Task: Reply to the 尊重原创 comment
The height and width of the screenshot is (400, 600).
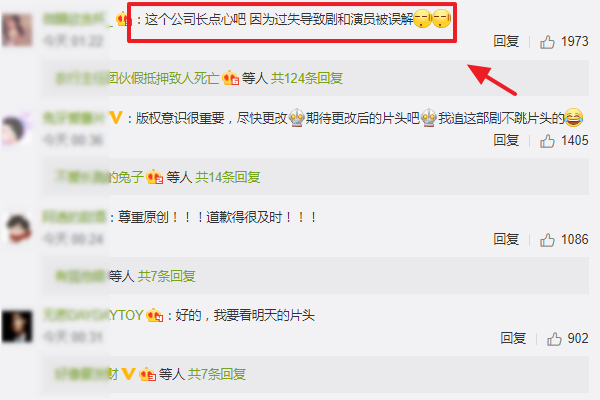Action: (x=506, y=240)
